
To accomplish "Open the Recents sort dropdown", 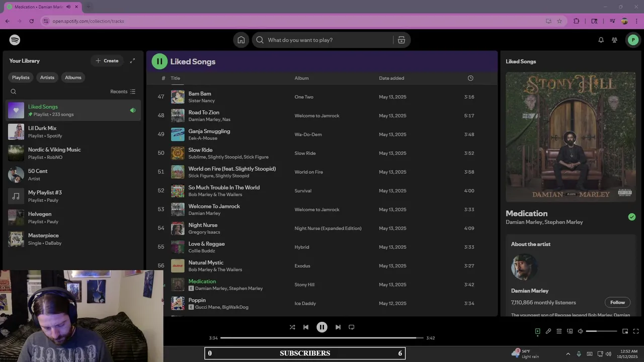I will 123,92.
